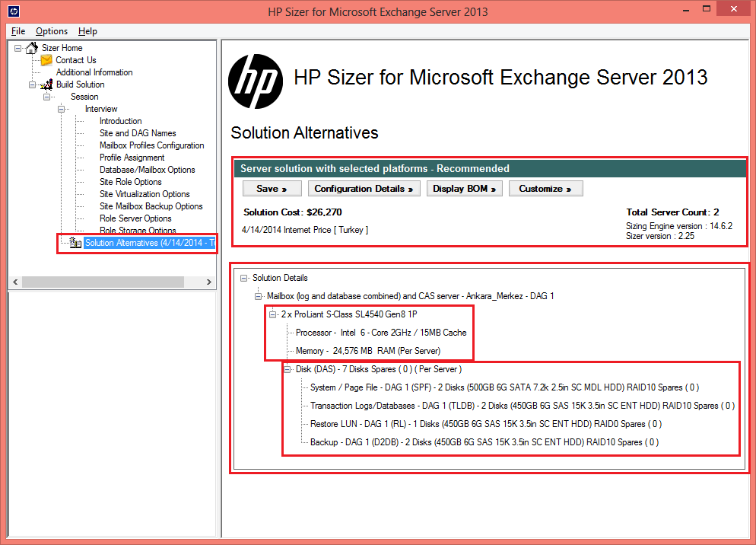Collapse the Mailbox and CAS server node
The width and height of the screenshot is (756, 545).
[x=259, y=296]
